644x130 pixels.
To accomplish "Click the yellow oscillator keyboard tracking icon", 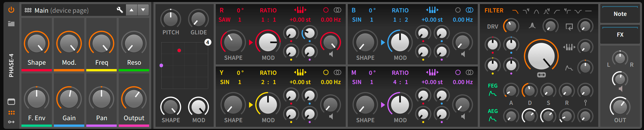I will point(300,73).
